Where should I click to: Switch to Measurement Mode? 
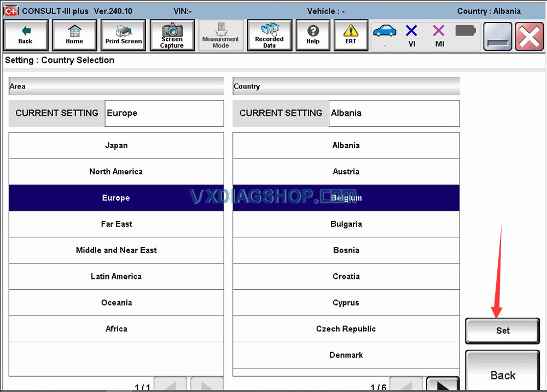221,35
